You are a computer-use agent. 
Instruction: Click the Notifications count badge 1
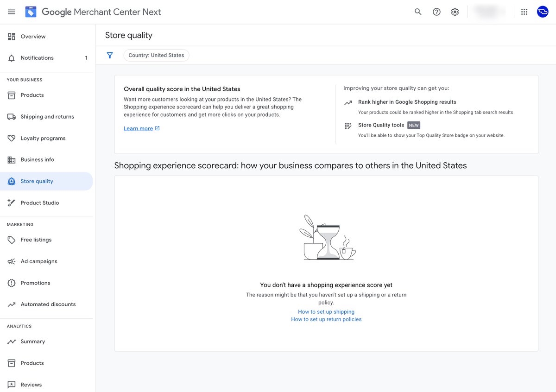point(86,58)
